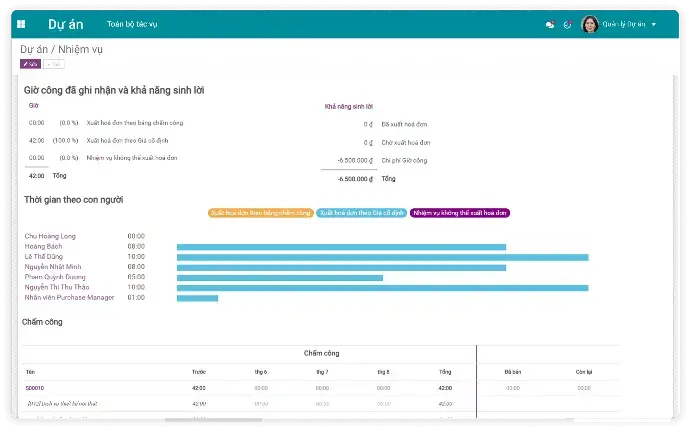This screenshot has width=690, height=430.
Task: Open the conversations chat icon
Action: (x=549, y=24)
